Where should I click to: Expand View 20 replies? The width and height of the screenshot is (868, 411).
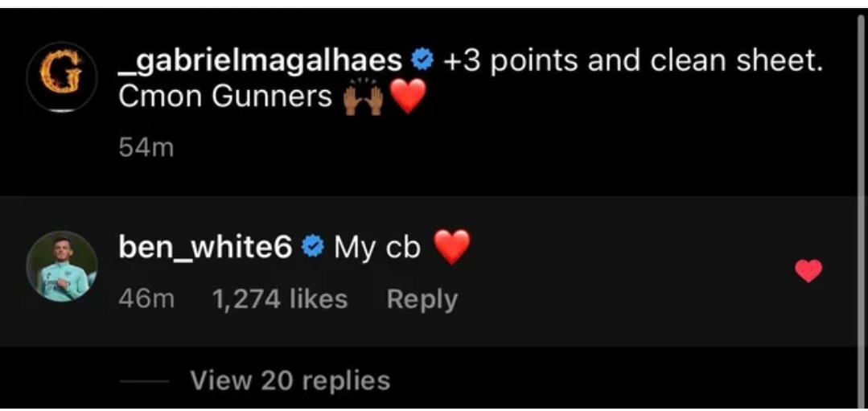click(x=290, y=380)
